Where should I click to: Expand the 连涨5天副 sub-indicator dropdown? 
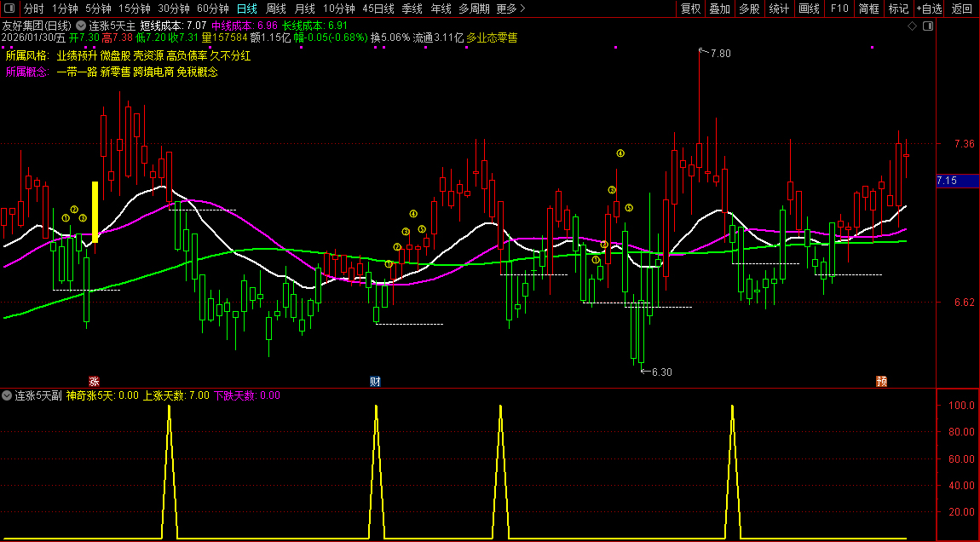[x=8, y=395]
